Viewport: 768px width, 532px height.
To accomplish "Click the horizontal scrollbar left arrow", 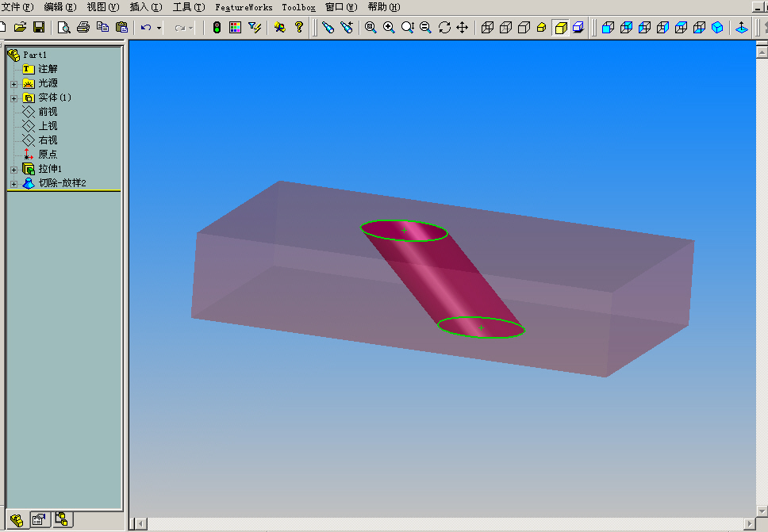I will pyautogui.click(x=140, y=524).
